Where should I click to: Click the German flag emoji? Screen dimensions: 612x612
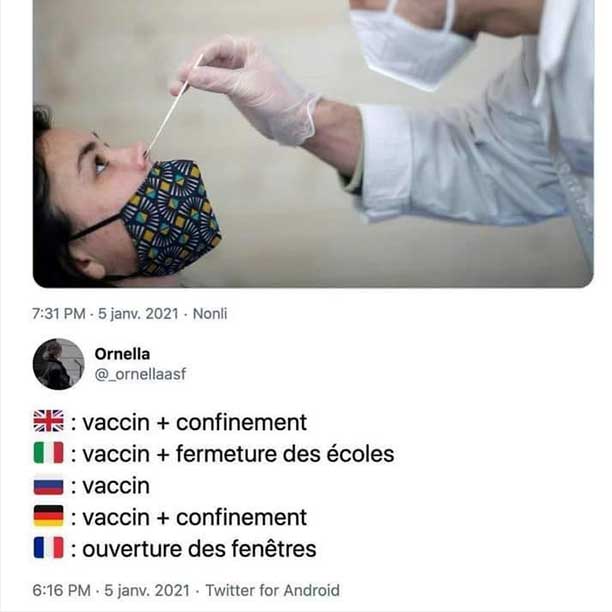click(x=48, y=516)
